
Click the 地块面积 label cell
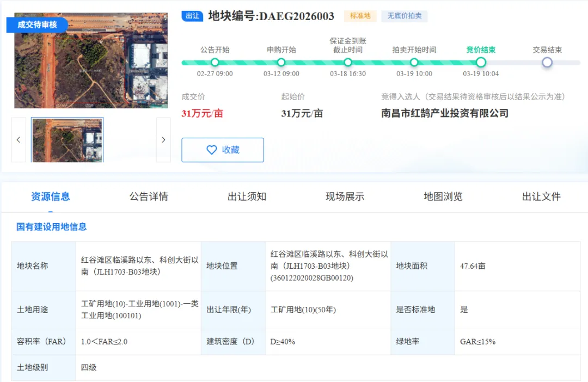pos(422,266)
